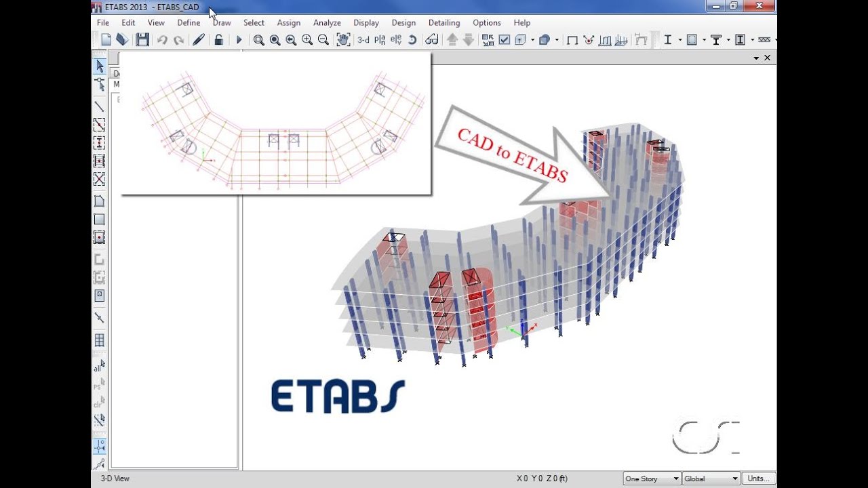Select the Rubber Band Zoom magnifier
The height and width of the screenshot is (488, 868).
tap(259, 40)
